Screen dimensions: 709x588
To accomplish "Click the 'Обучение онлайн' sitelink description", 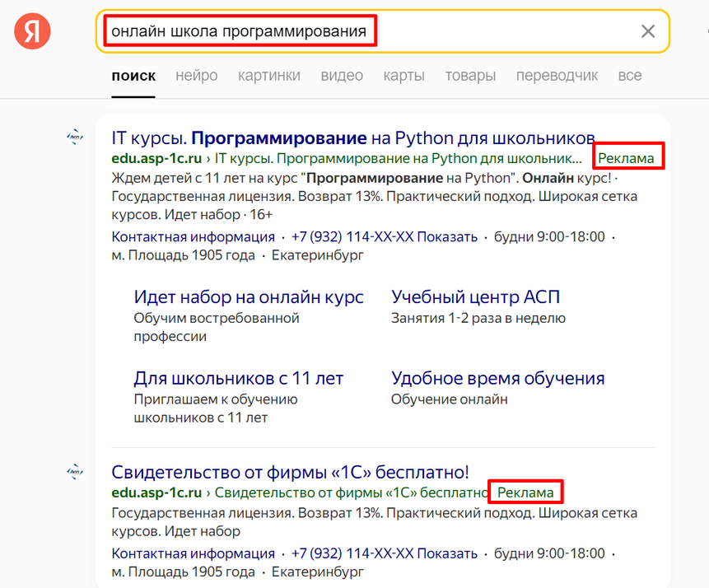I will point(450,399).
